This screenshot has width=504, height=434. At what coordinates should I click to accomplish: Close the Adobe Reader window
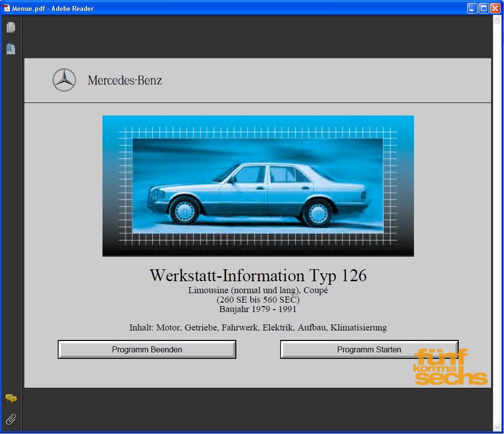click(495, 8)
